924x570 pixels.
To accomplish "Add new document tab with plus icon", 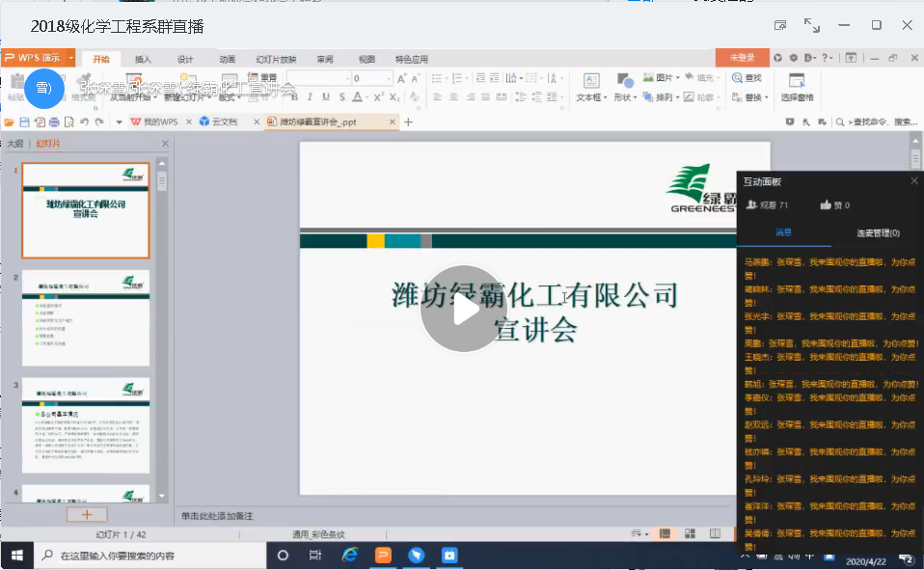I will (408, 122).
